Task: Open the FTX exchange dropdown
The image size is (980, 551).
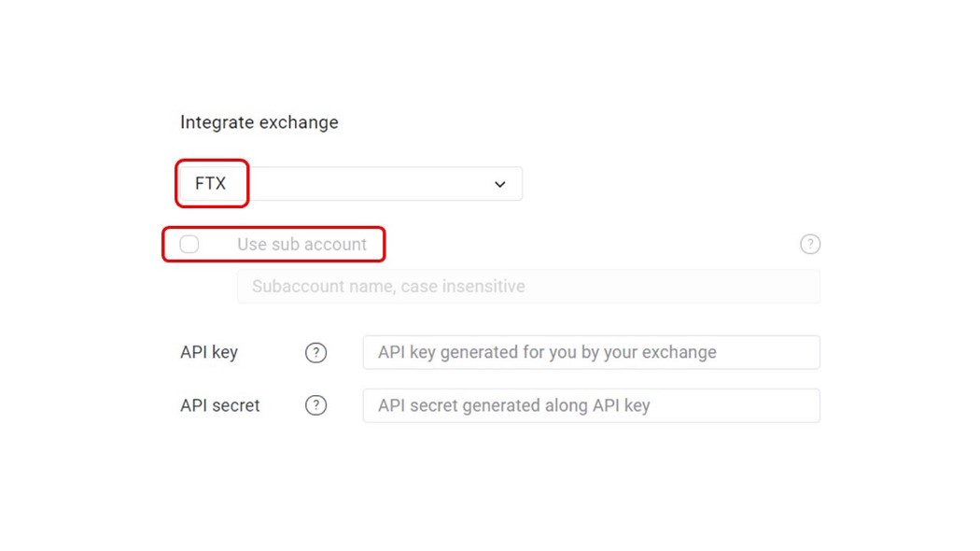Action: coord(350,184)
